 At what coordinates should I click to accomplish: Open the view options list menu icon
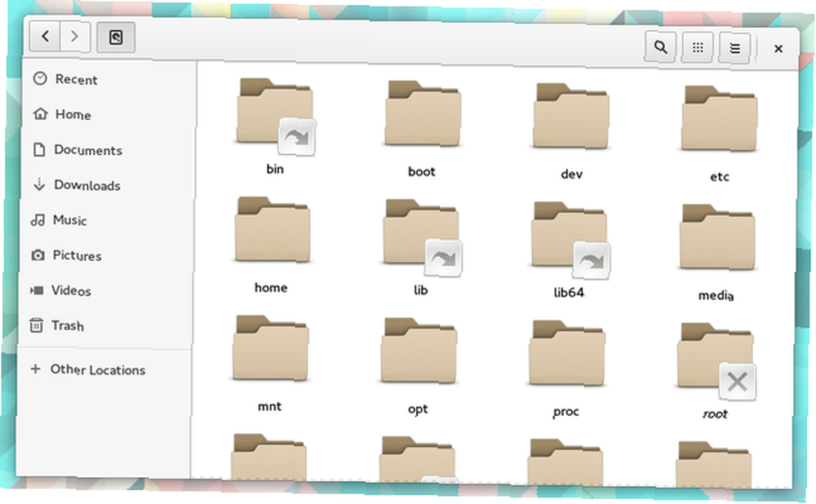pyautogui.click(x=734, y=48)
